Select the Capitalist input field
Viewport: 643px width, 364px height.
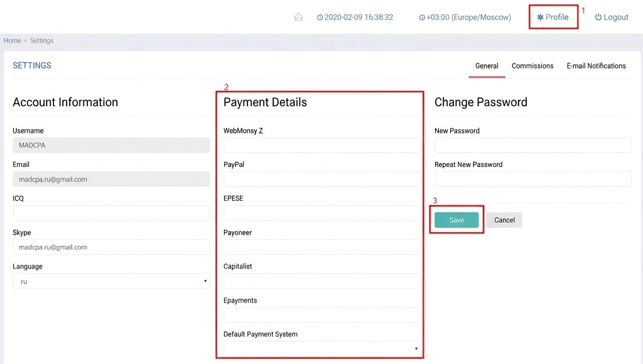(x=322, y=281)
